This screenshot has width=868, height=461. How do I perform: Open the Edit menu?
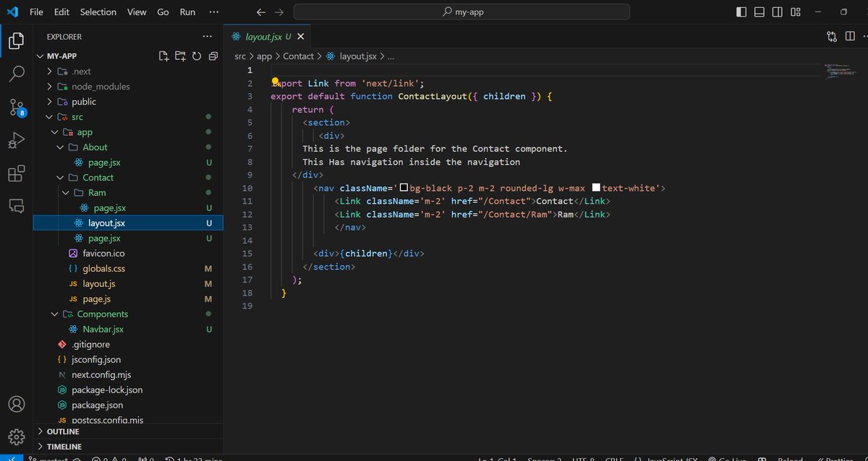tap(61, 12)
